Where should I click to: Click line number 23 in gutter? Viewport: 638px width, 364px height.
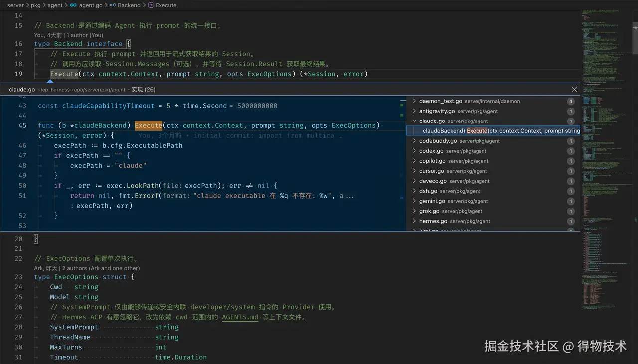pos(18,277)
